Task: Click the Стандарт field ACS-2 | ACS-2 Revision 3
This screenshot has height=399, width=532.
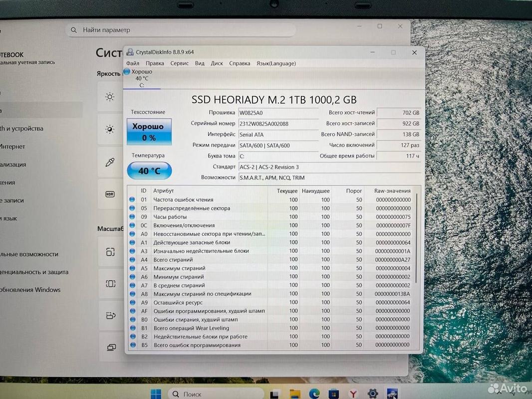Action: (329, 167)
